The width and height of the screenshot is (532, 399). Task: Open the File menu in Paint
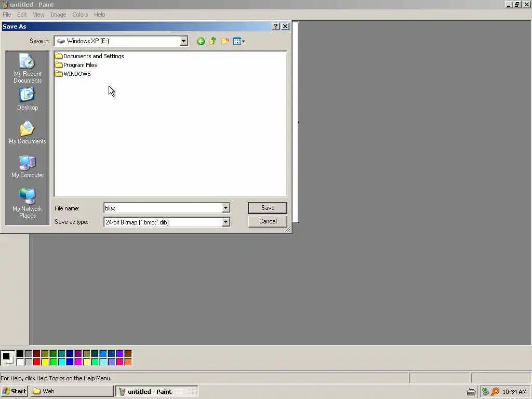tap(7, 15)
